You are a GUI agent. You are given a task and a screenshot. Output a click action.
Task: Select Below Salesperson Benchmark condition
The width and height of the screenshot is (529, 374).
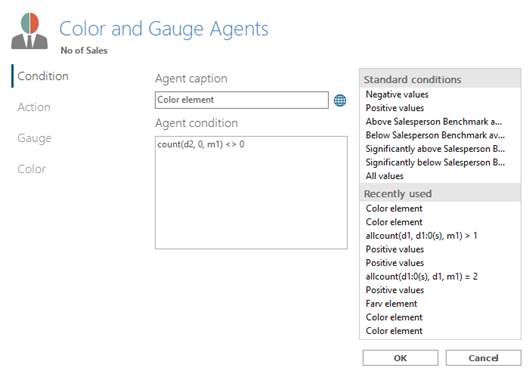click(435, 135)
